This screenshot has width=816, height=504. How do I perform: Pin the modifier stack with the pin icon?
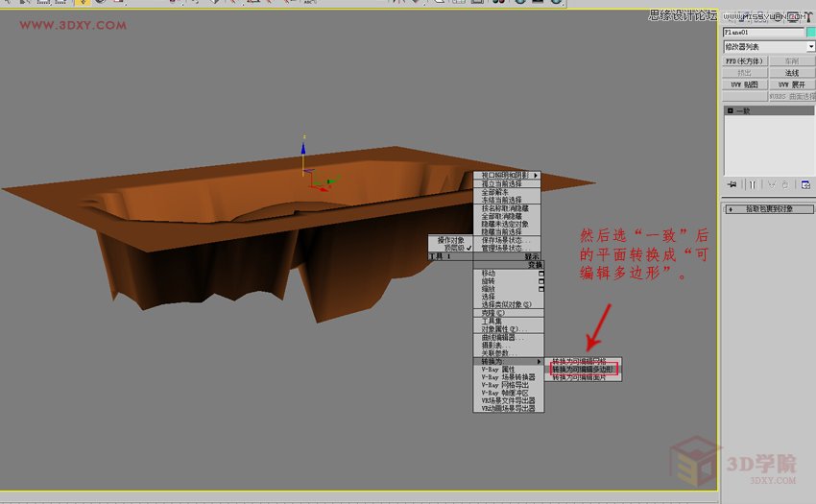732,184
